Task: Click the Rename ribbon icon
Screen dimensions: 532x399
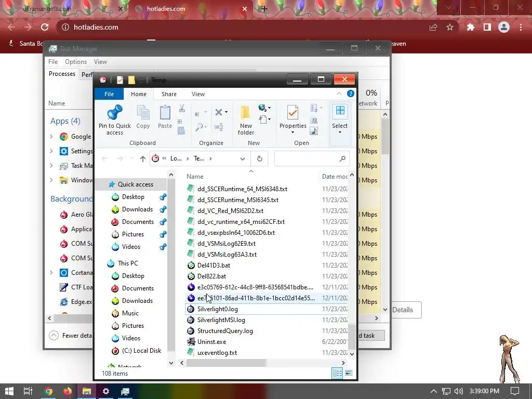Action: tap(219, 127)
